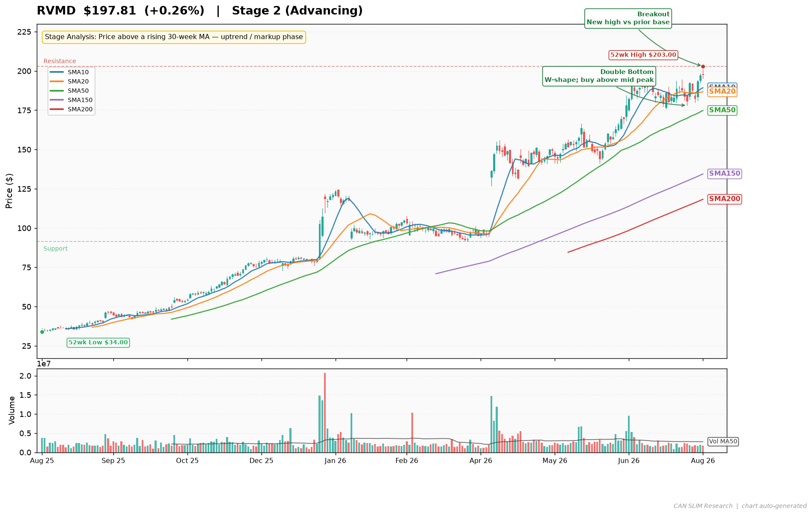Select the 52wk High $203.00 label

(643, 55)
